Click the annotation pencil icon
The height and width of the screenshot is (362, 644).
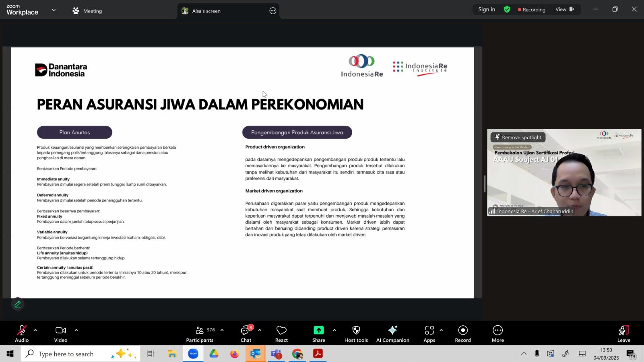[x=18, y=304]
